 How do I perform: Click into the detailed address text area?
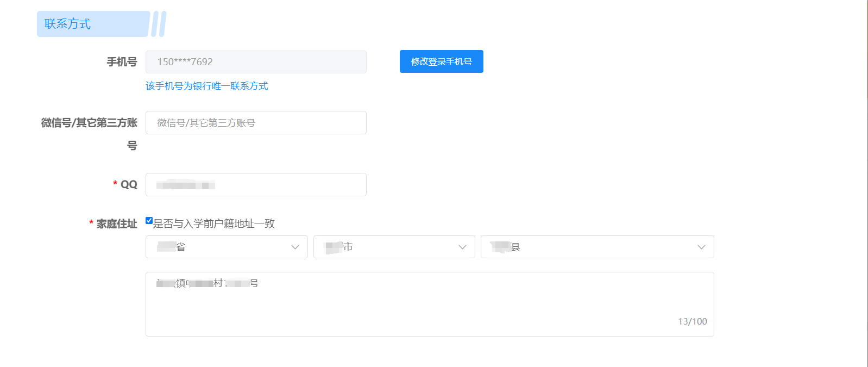(x=429, y=303)
